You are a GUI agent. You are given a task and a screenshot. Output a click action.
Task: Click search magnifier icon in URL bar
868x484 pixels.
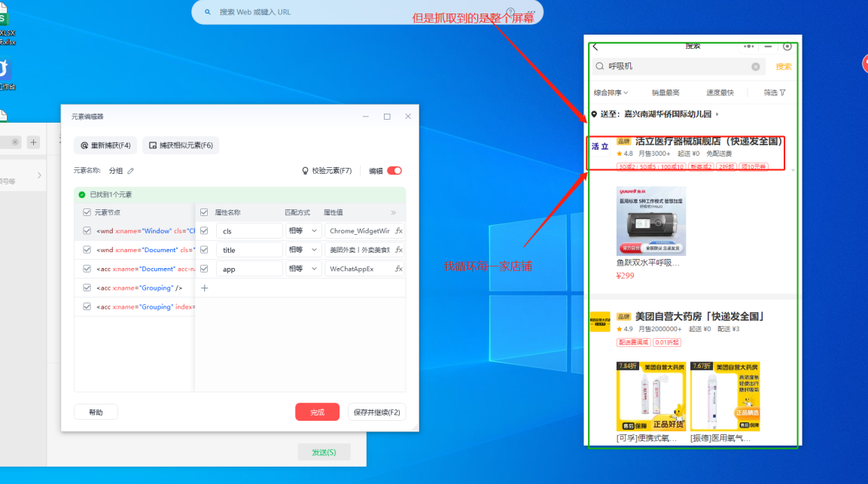(x=208, y=11)
